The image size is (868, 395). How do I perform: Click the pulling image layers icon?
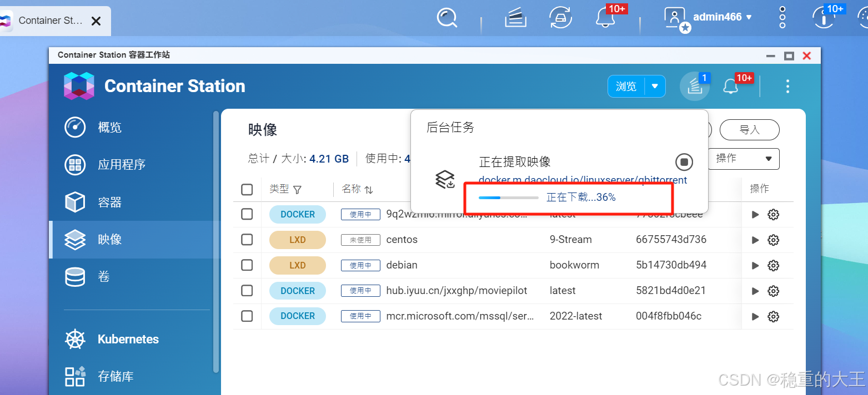tap(445, 179)
